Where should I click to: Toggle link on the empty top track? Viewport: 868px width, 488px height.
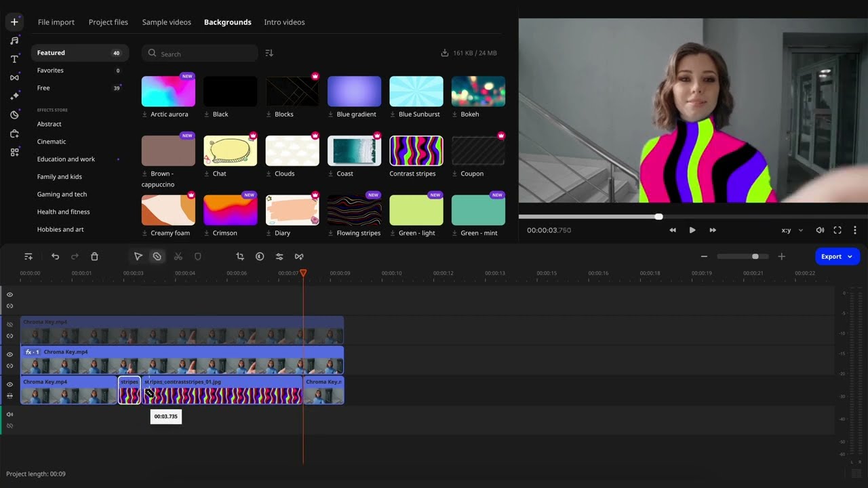click(x=9, y=306)
